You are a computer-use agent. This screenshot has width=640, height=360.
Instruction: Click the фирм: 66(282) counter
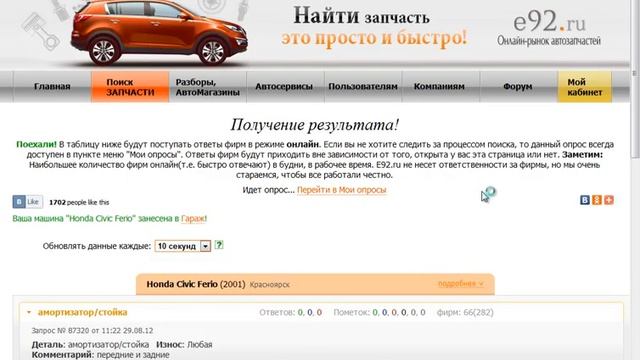tap(465, 312)
